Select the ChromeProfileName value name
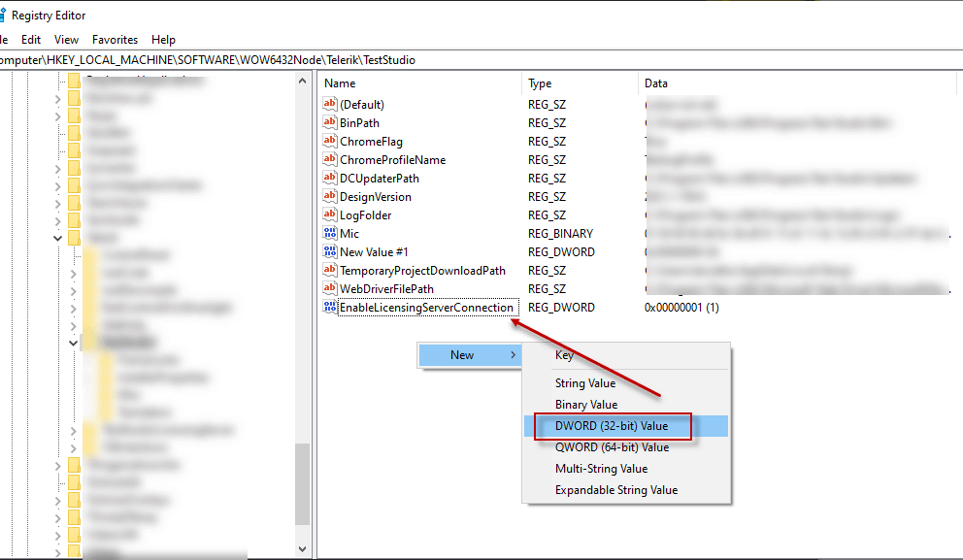Viewport: 963px width, 560px height. pyautogui.click(x=392, y=159)
